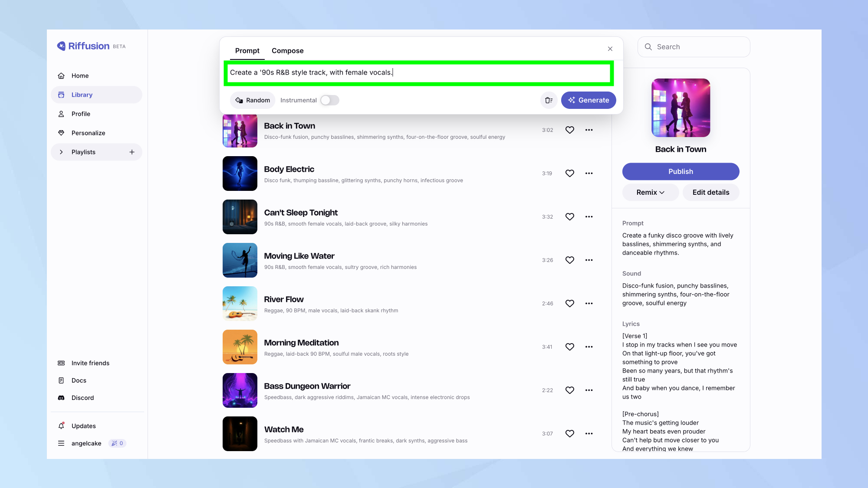Click the Random prompt button
868x488 pixels.
pos(253,100)
